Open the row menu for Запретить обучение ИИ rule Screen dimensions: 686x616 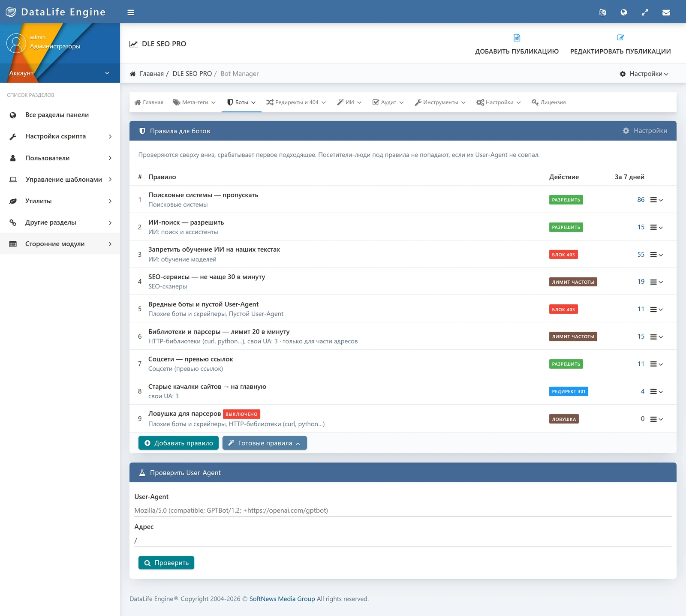tap(656, 255)
